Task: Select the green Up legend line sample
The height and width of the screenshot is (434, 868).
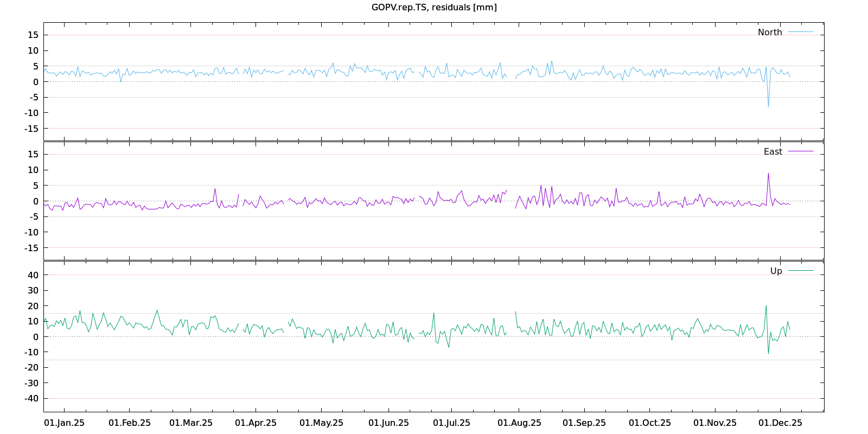Action: tap(800, 271)
